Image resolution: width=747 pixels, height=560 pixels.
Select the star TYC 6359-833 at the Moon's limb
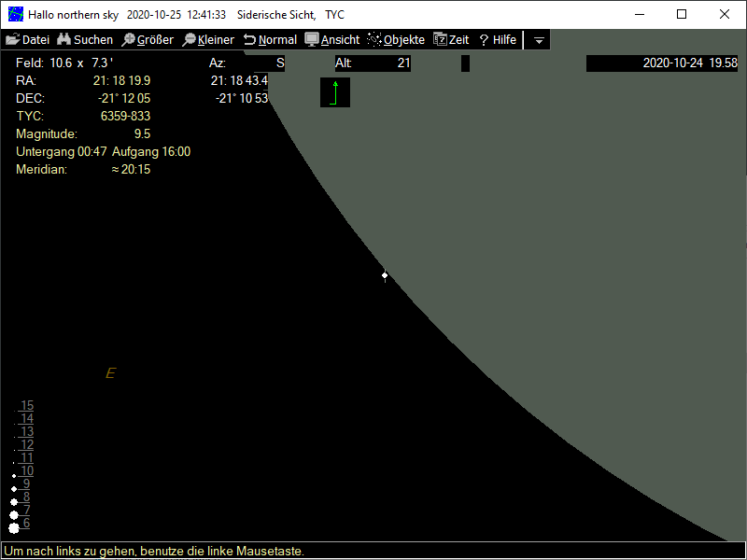[385, 274]
